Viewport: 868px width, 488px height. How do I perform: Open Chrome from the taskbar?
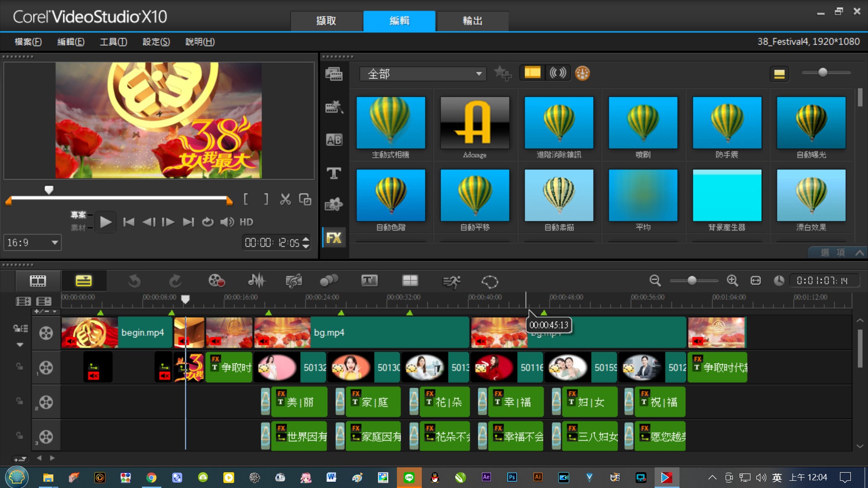point(151,478)
